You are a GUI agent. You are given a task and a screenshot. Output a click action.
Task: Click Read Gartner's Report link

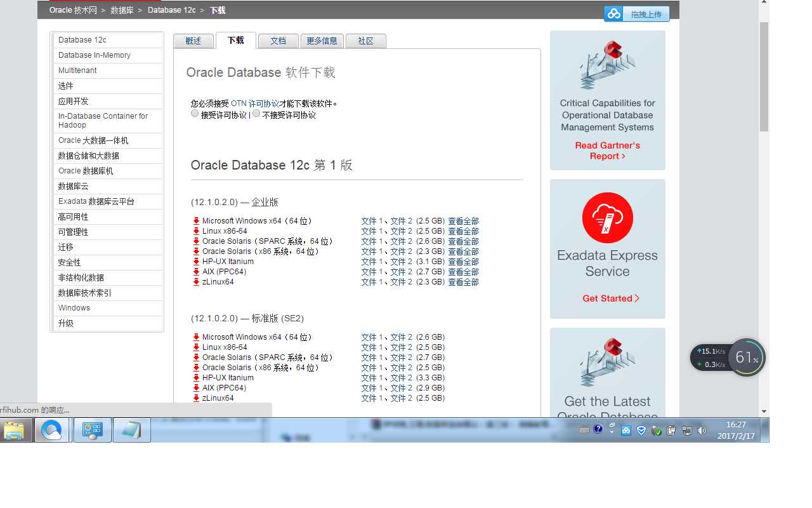[608, 150]
